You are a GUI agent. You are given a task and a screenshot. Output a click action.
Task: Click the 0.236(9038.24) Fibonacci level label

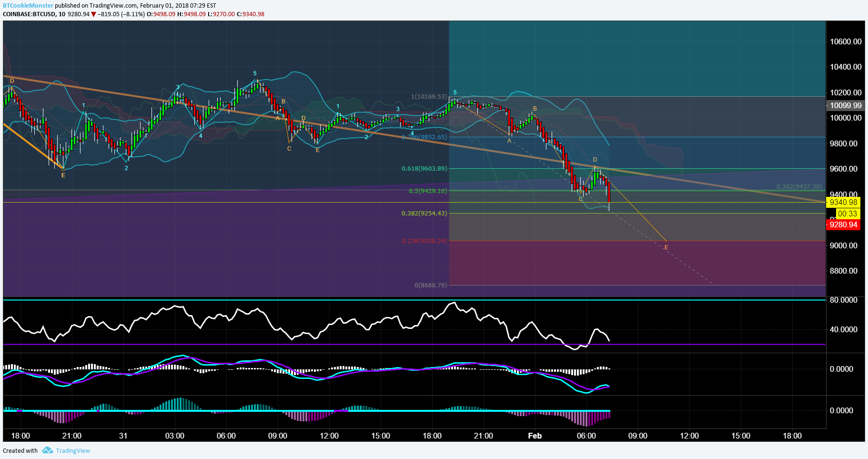424,241
